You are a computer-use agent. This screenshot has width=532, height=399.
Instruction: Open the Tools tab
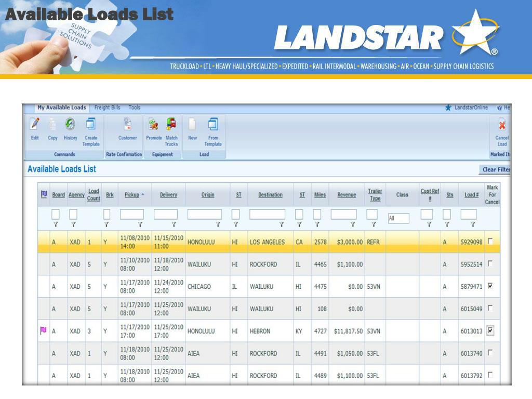(x=135, y=108)
